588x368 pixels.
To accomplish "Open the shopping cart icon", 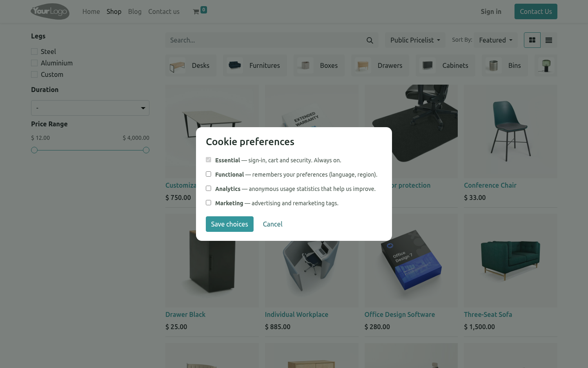I will coord(196,12).
